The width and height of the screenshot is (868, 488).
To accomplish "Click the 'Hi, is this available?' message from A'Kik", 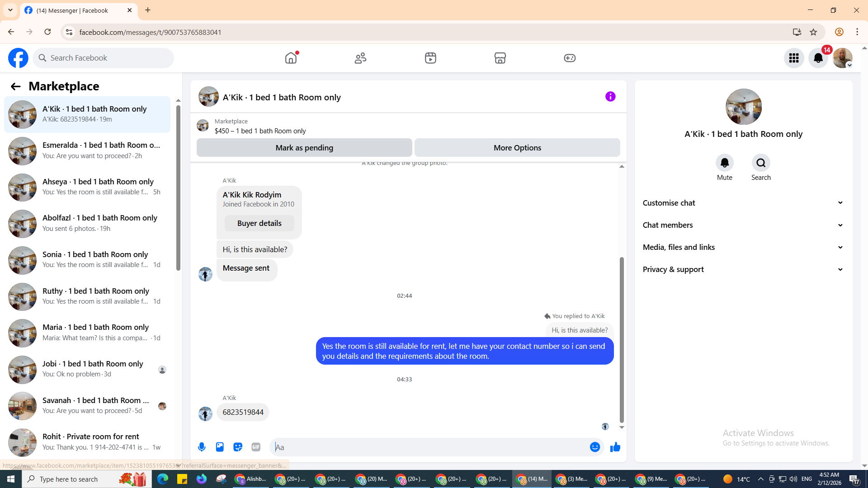I will point(255,249).
